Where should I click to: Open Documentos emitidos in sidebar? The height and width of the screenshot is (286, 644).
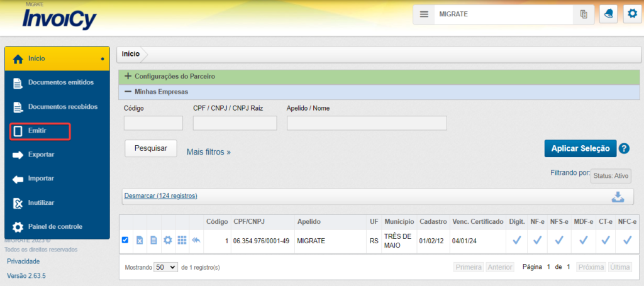[x=60, y=82]
